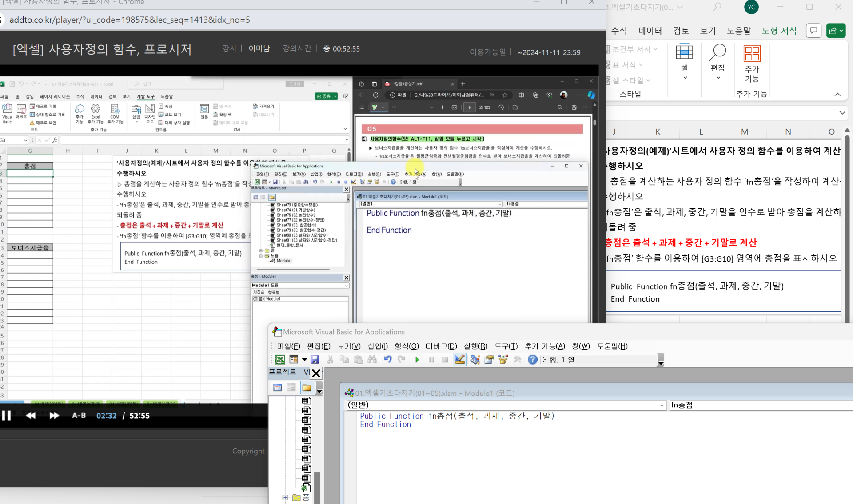Click the View Microsoft Excel icon in VBA toolbar
853x504 pixels.
tap(280, 360)
